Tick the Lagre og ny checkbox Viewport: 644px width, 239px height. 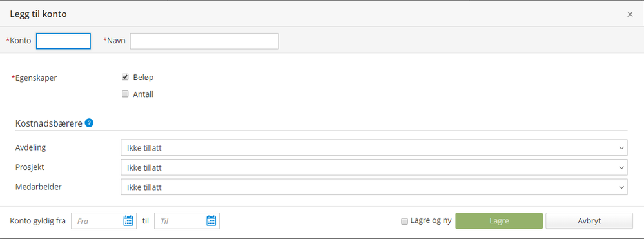tap(405, 222)
